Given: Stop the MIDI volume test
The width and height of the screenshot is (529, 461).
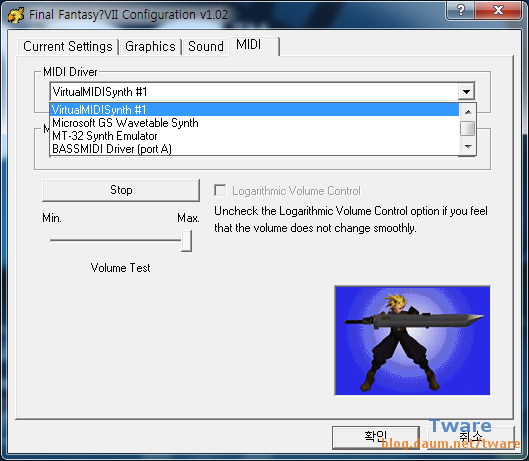Looking at the screenshot, I should [x=121, y=190].
